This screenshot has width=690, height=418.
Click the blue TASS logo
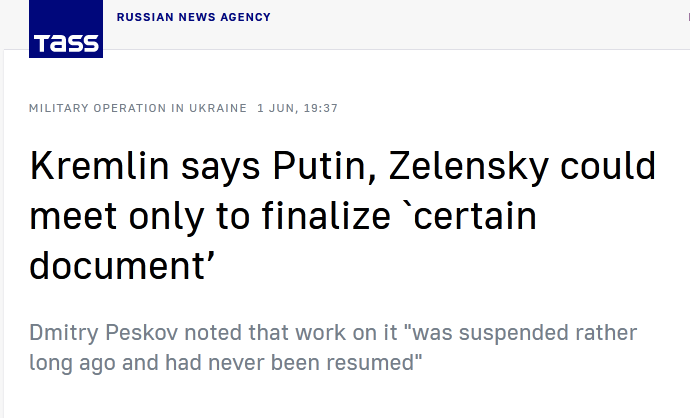tap(66, 29)
